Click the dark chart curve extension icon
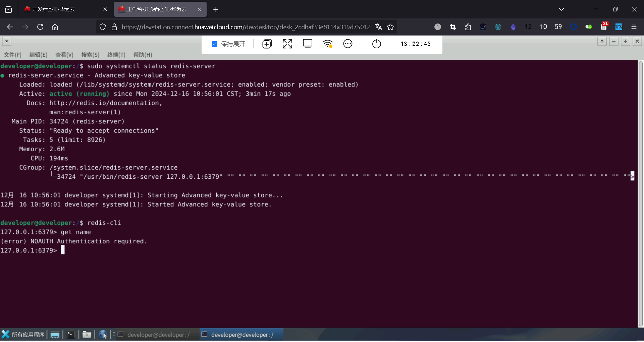This screenshot has height=342, width=644. click(483, 27)
